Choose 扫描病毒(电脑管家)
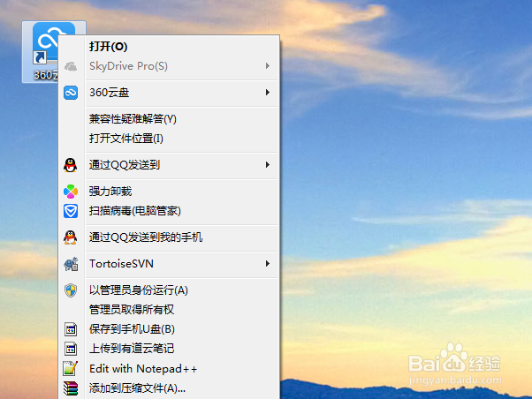 [x=169, y=211]
